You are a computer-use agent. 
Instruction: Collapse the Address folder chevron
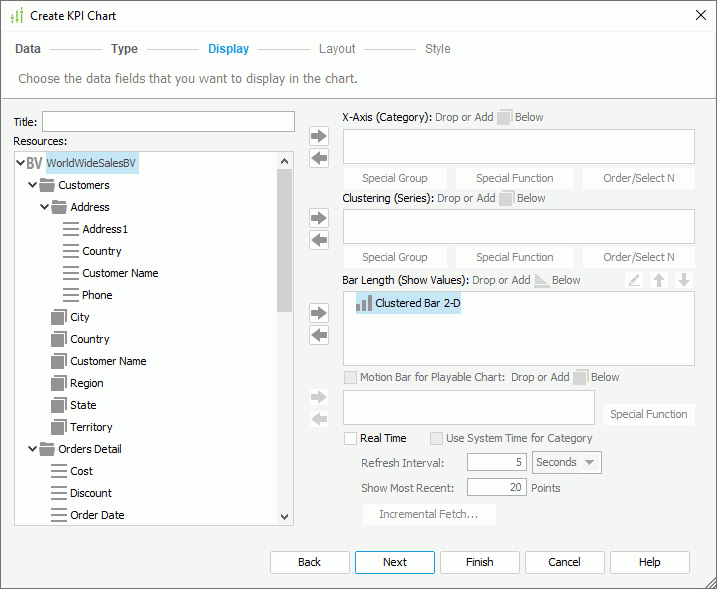coord(44,207)
